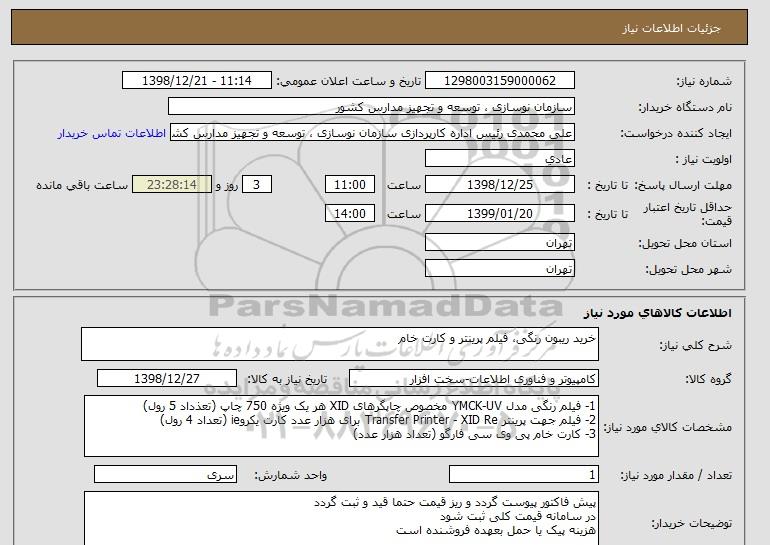This screenshot has height=545, width=770.
Task: Click the note line در سامانه قیمت کلی ثبت شود
Action: click(518, 517)
